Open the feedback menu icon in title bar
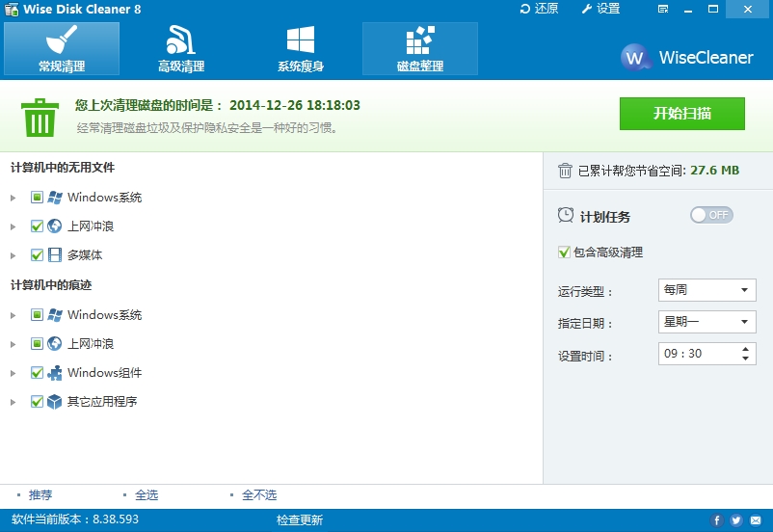The image size is (773, 532). coord(663,9)
